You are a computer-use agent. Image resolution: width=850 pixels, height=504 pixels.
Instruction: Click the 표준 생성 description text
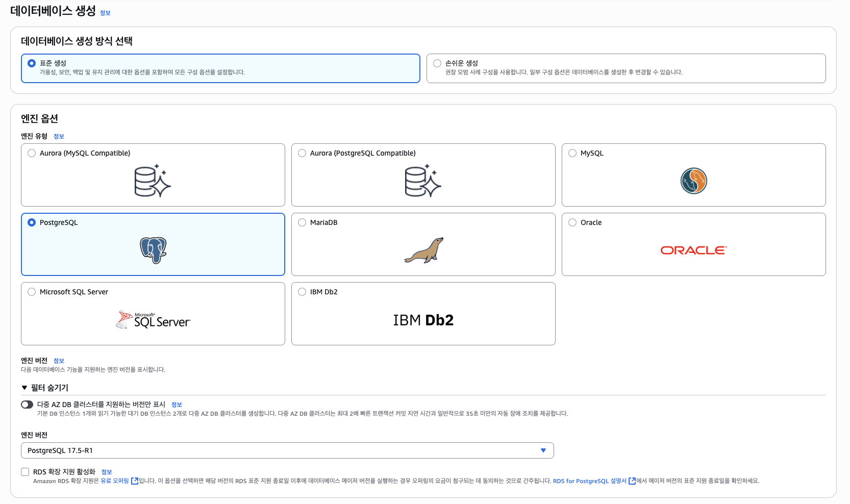pos(142,72)
